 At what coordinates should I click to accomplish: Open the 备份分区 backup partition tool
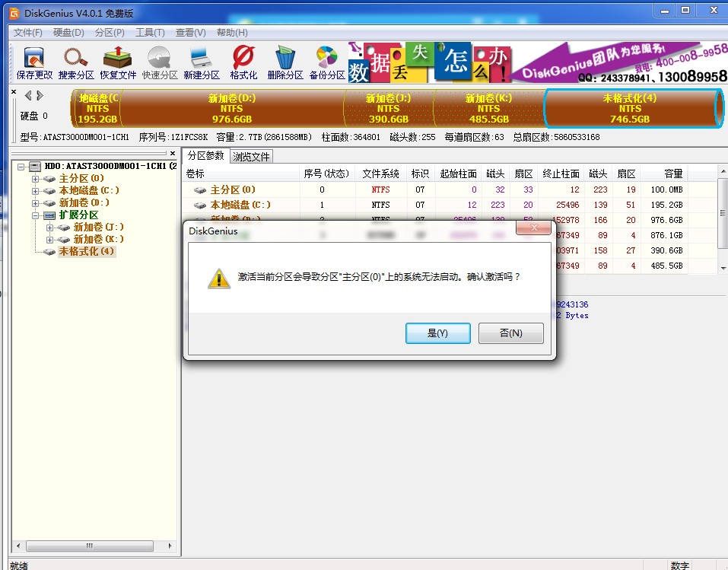(327, 62)
